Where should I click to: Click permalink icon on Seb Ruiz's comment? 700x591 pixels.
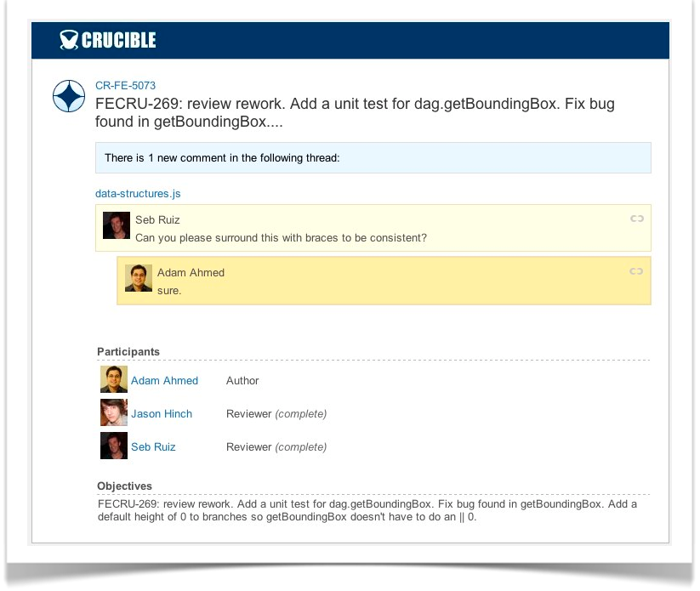636,219
